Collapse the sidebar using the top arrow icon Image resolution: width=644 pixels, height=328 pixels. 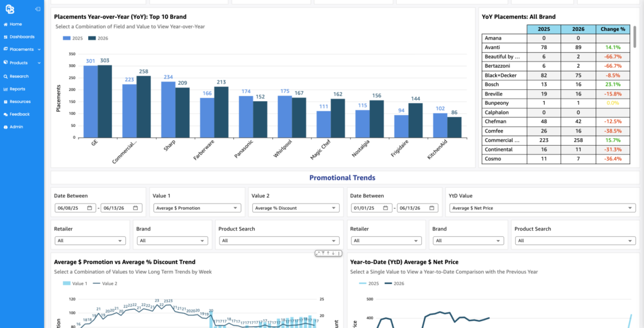tap(38, 9)
